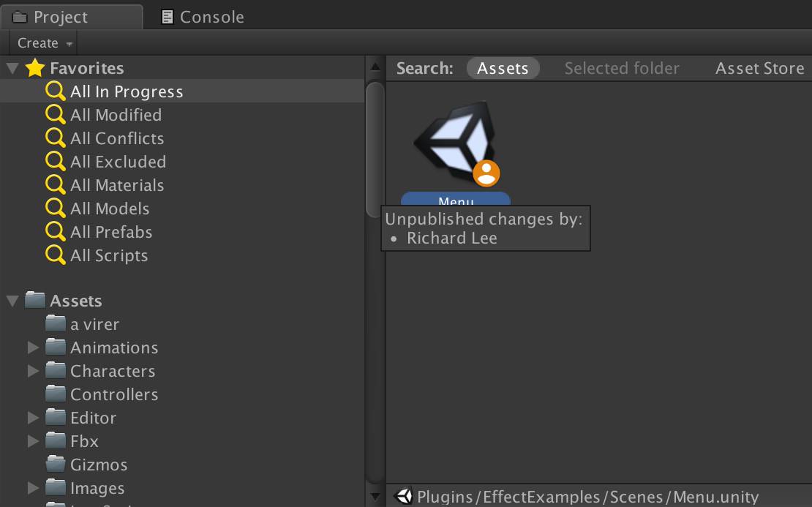Click the Console tab icon

pos(167,17)
